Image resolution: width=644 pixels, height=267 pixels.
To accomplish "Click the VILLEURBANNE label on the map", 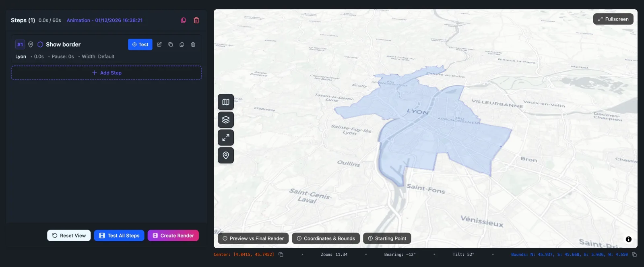I will [497, 104].
